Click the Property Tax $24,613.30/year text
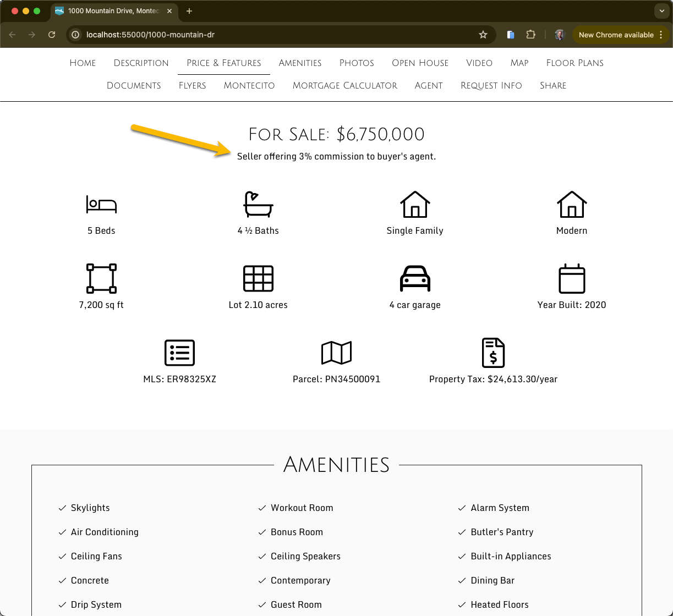Screen dimensions: 673x616 coord(493,379)
